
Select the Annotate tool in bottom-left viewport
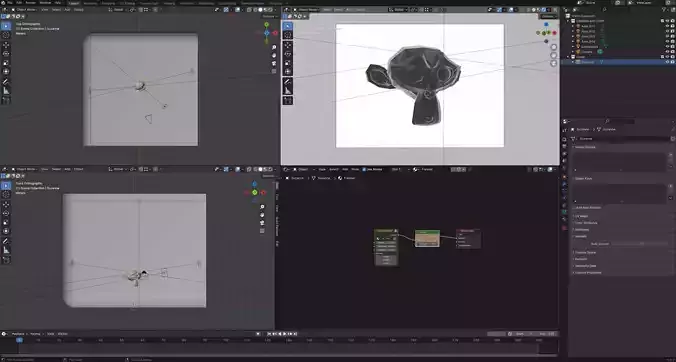click(6, 240)
